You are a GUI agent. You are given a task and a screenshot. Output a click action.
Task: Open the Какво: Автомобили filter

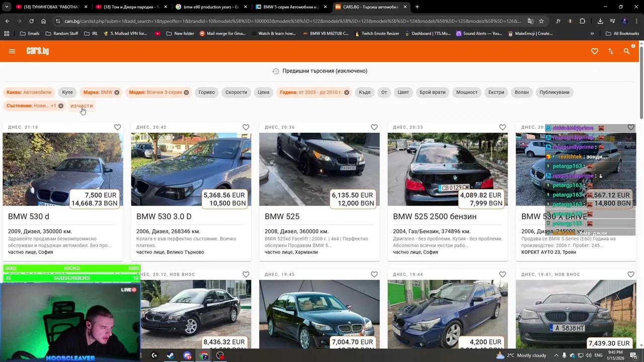(x=29, y=93)
